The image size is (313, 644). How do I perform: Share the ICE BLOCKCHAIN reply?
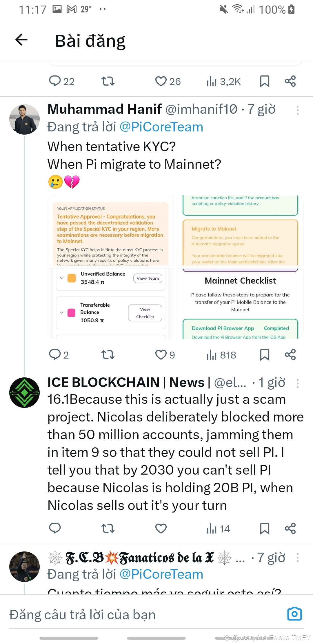click(x=290, y=529)
